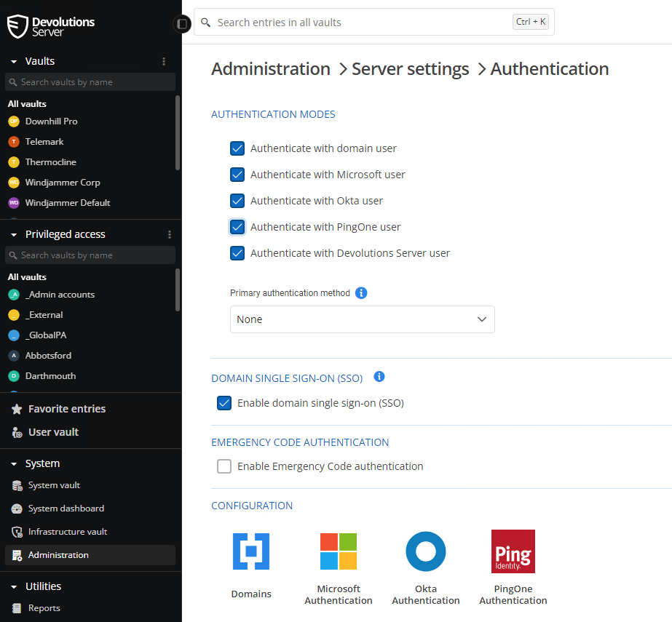Viewport: 672px width, 622px height.
Task: Open the Windjammer Corp vault icon
Action: coord(14,182)
